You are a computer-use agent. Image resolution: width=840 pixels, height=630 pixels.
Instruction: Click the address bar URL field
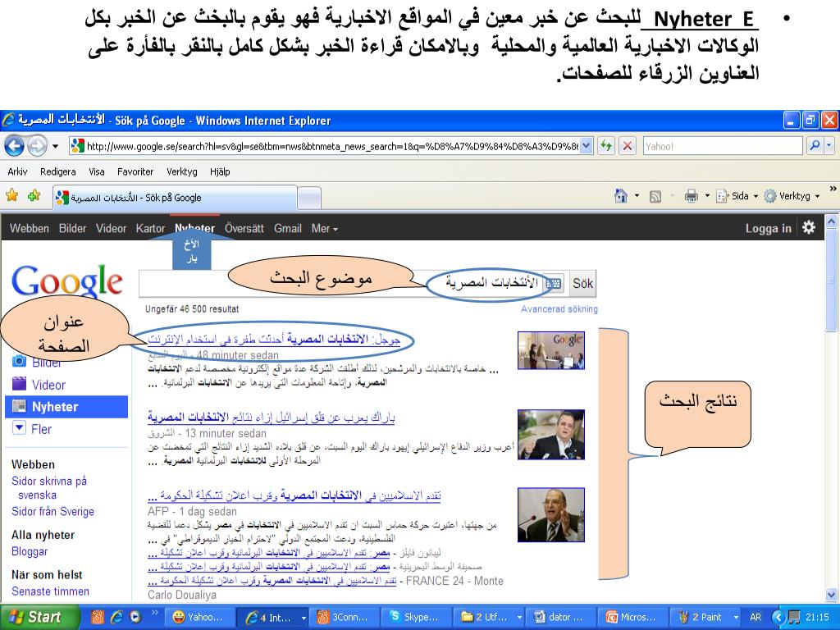[x=332, y=146]
